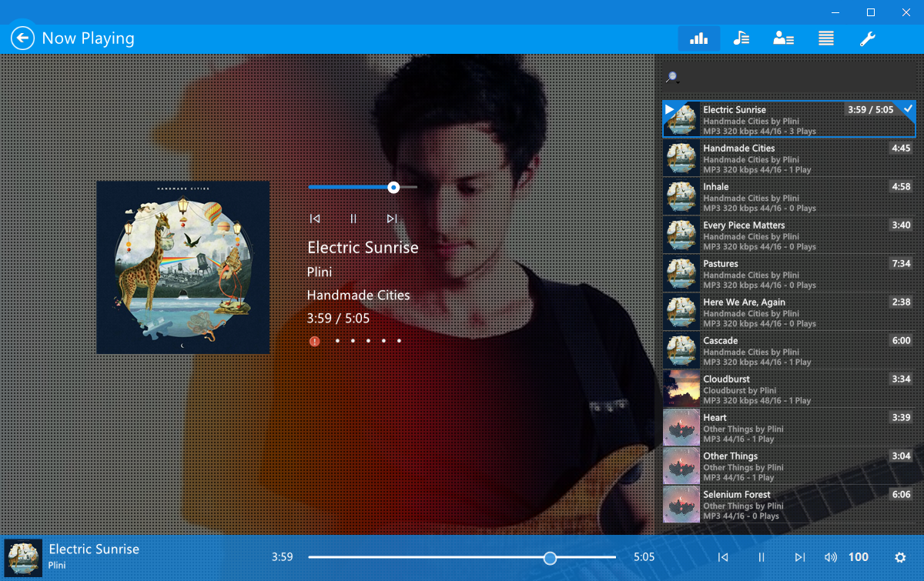The image size is (924, 581).
Task: Open settings via the wrench icon
Action: (x=867, y=38)
